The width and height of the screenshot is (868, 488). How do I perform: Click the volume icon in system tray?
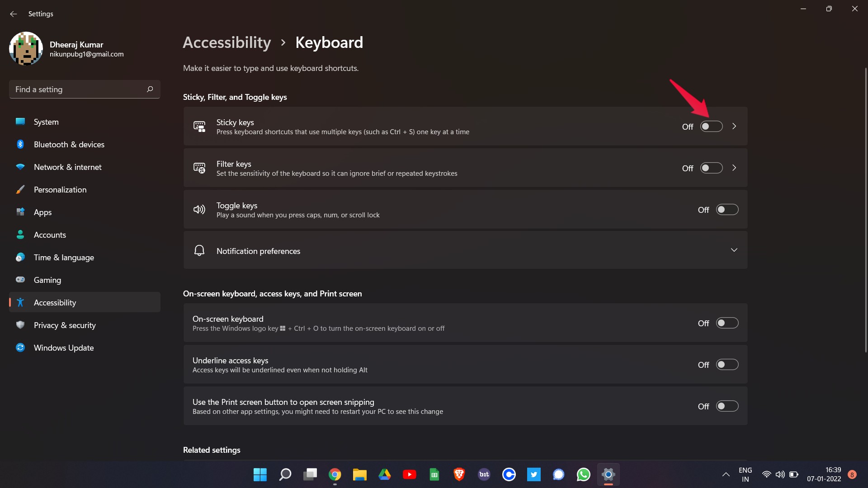click(x=780, y=474)
